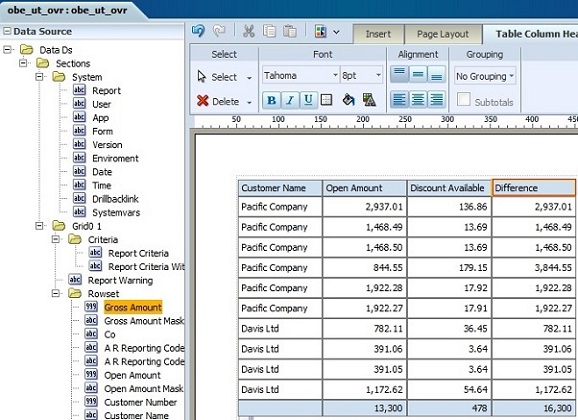Click the abc icon beside Enviroment

[79, 158]
